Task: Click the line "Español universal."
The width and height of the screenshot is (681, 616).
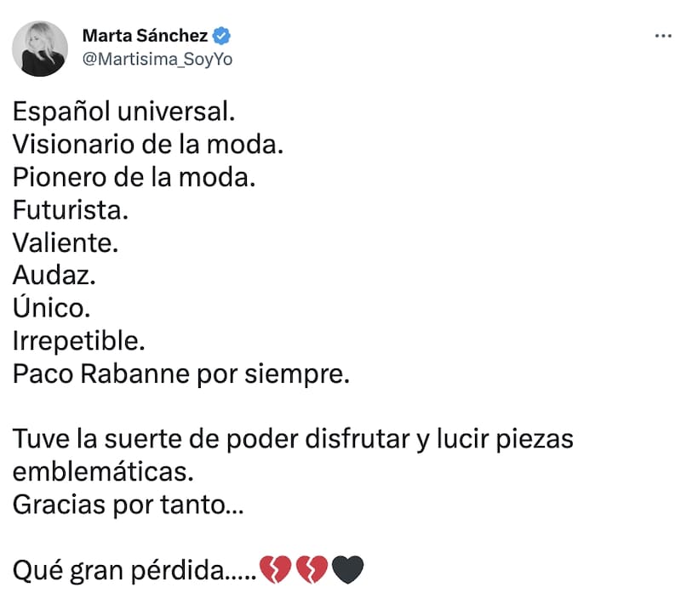Action: (x=123, y=113)
